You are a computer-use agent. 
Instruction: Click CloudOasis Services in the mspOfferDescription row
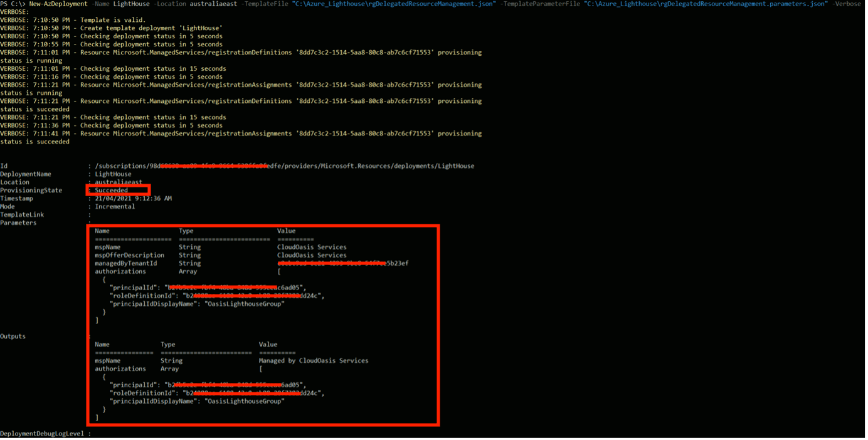coord(312,256)
